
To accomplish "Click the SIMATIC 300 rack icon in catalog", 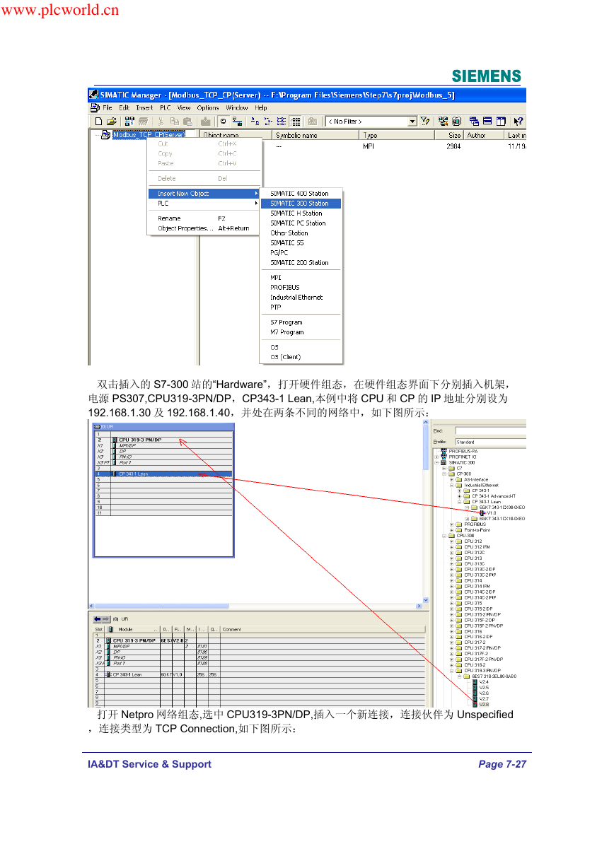I will coord(444,462).
